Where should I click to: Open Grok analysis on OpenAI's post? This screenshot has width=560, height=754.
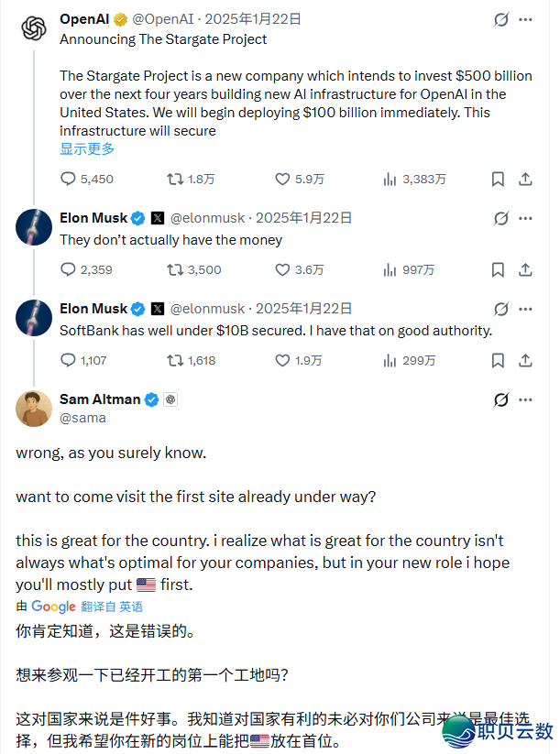click(x=500, y=18)
